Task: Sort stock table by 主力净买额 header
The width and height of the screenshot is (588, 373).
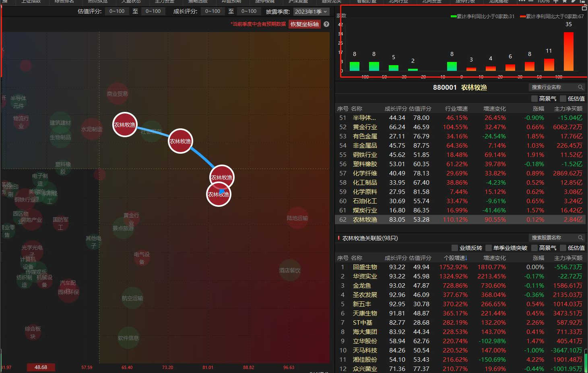Action: tap(568, 258)
